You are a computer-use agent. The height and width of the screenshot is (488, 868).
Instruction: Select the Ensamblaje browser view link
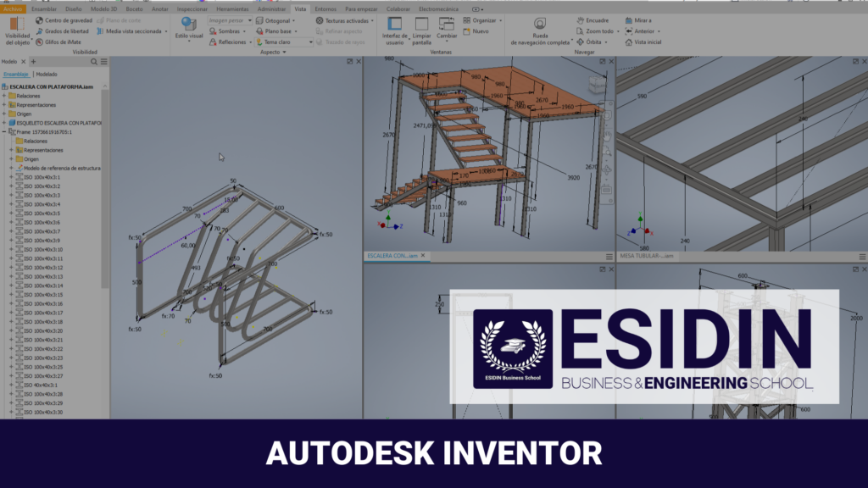16,75
